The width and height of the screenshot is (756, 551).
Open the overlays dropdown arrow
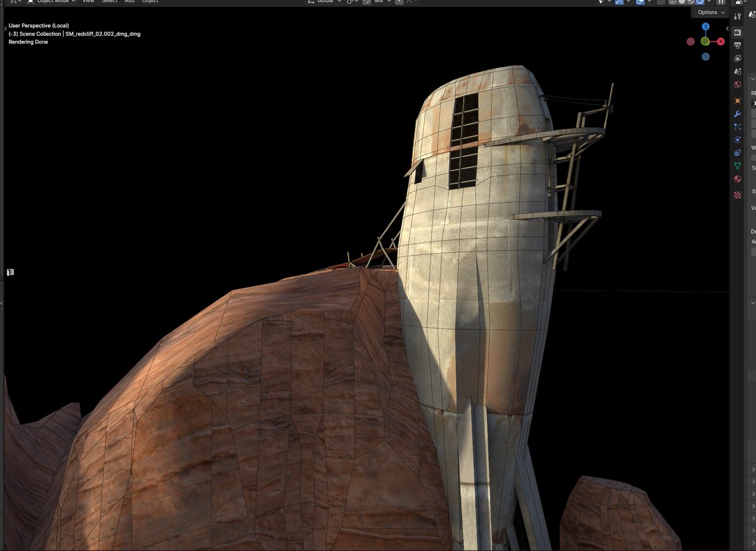649,2
